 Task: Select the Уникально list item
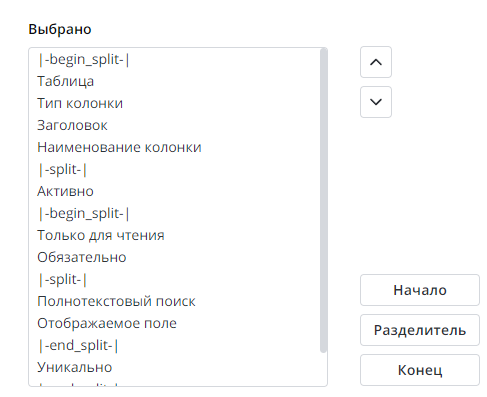pos(174,367)
